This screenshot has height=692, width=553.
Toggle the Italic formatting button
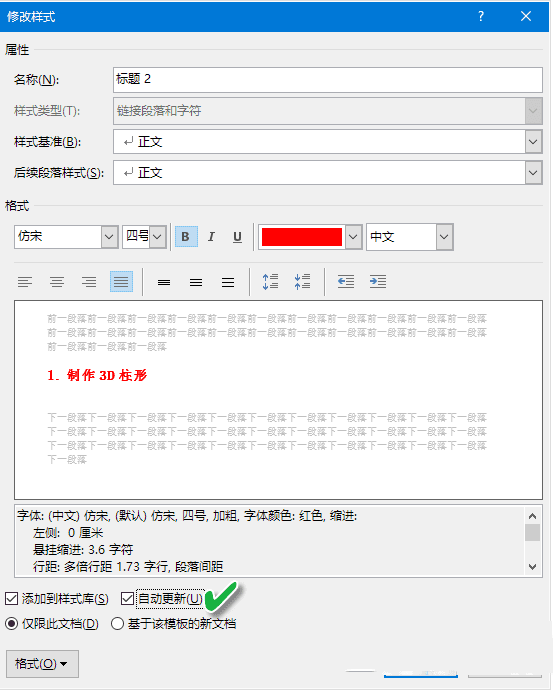211,237
